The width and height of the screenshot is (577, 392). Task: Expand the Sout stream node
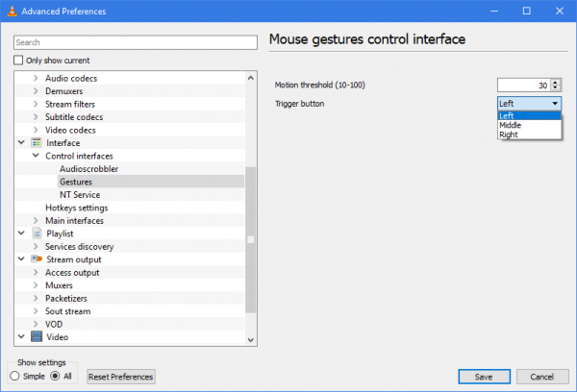click(36, 311)
